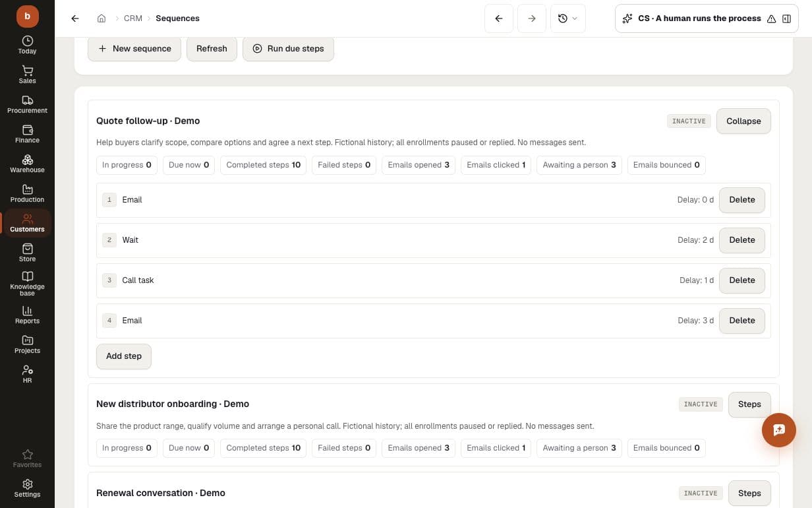Screen dimensions: 812x508
Task: Open the history clock dropdown
Action: (x=567, y=18)
